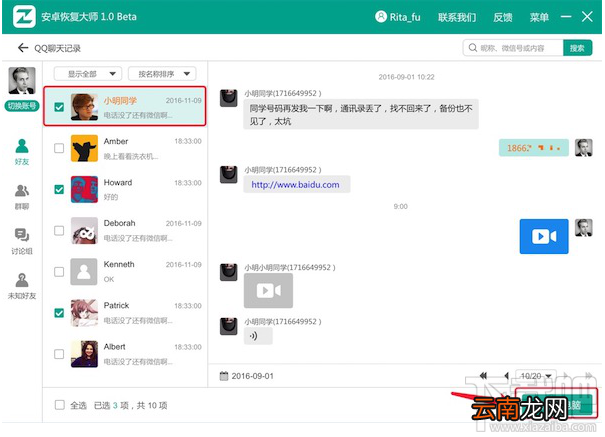Check the Deborah contact checkbox
This screenshot has height=437, width=605.
[x=59, y=231]
